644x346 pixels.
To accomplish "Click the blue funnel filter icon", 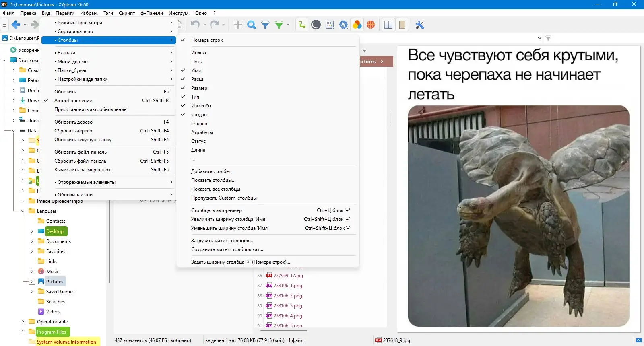I will 265,25.
